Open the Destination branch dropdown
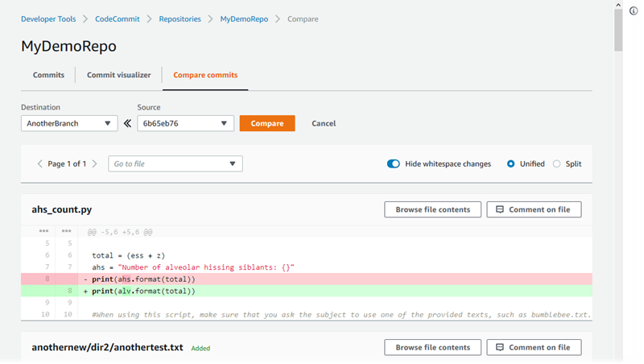644x364 pixels. pos(69,123)
